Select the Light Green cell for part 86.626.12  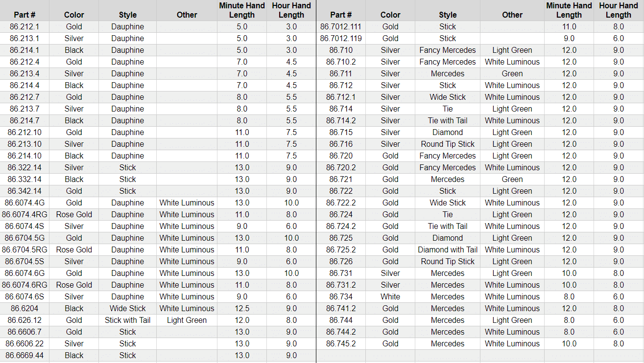tap(187, 320)
